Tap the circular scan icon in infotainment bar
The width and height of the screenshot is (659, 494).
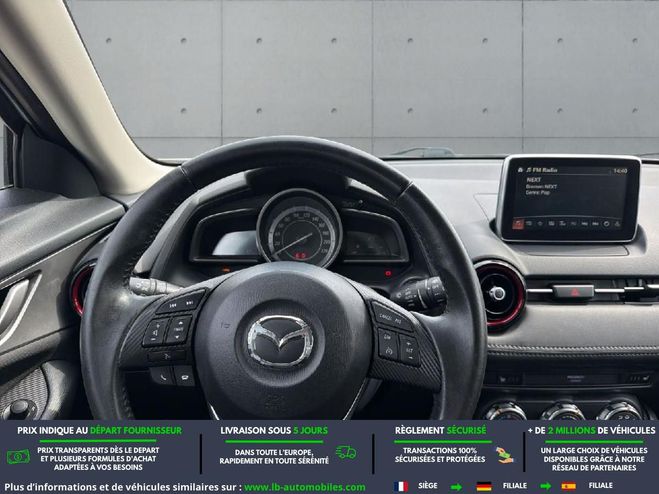click(x=606, y=224)
